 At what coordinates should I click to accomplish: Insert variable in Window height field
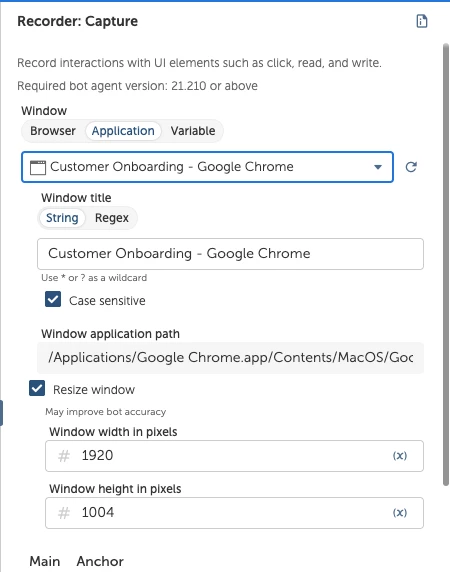click(400, 513)
